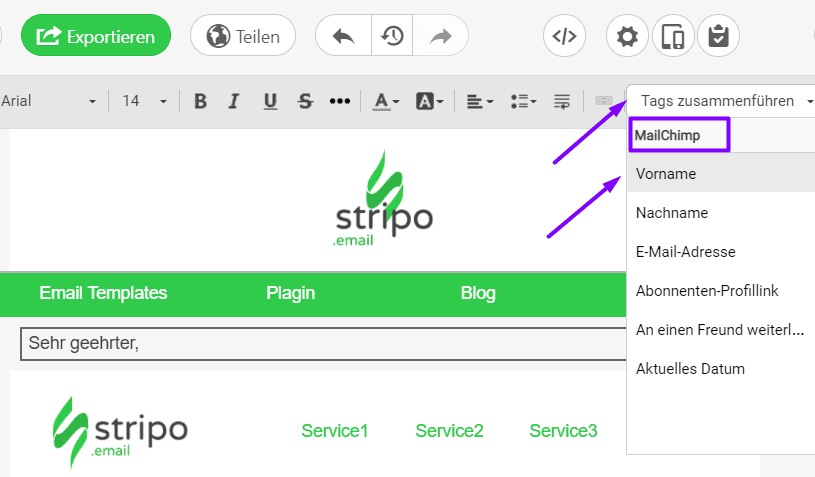Expand the Arial font family dropdown

(x=50, y=101)
